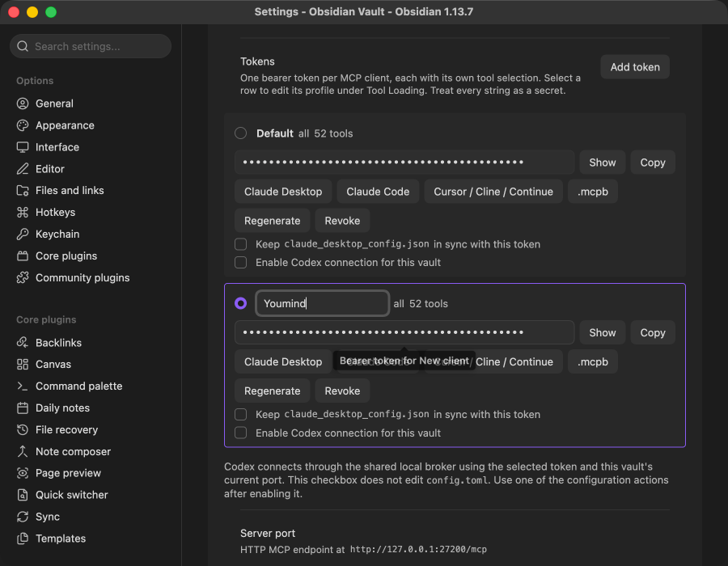The width and height of the screenshot is (728, 566).
Task: Click the "Server port" heading
Action: [x=268, y=533]
